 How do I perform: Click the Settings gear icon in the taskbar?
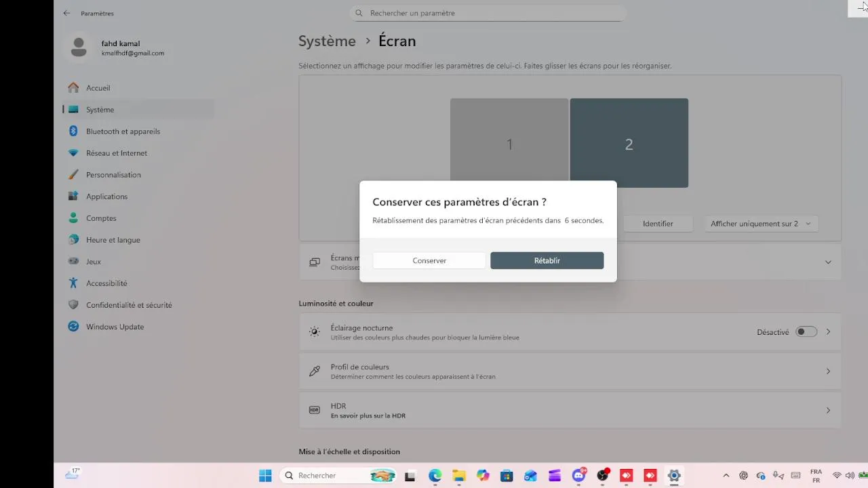point(674,476)
